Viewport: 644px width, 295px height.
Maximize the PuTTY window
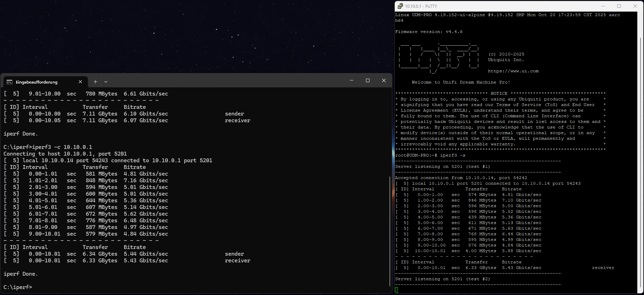[x=619, y=6]
